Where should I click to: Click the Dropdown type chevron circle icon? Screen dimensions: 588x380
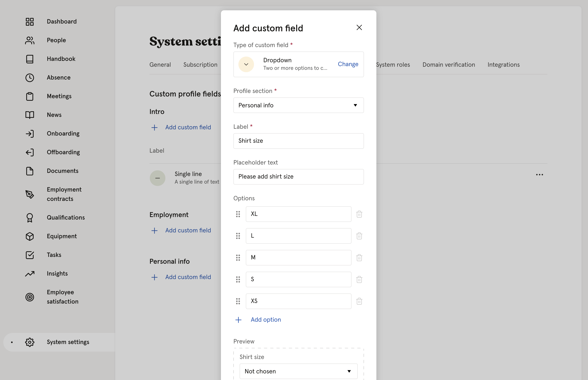tap(246, 64)
